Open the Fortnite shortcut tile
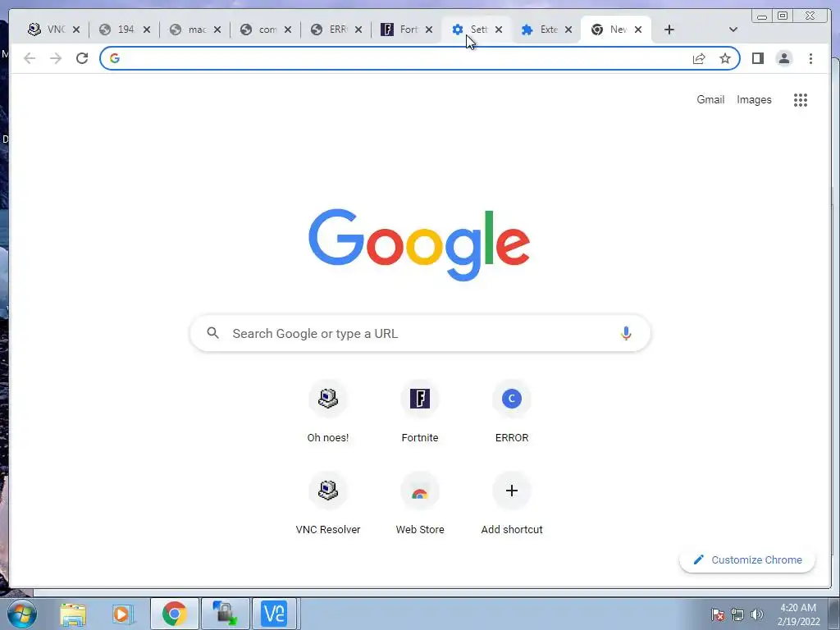Screen dimensions: 840x630 (x=420, y=412)
